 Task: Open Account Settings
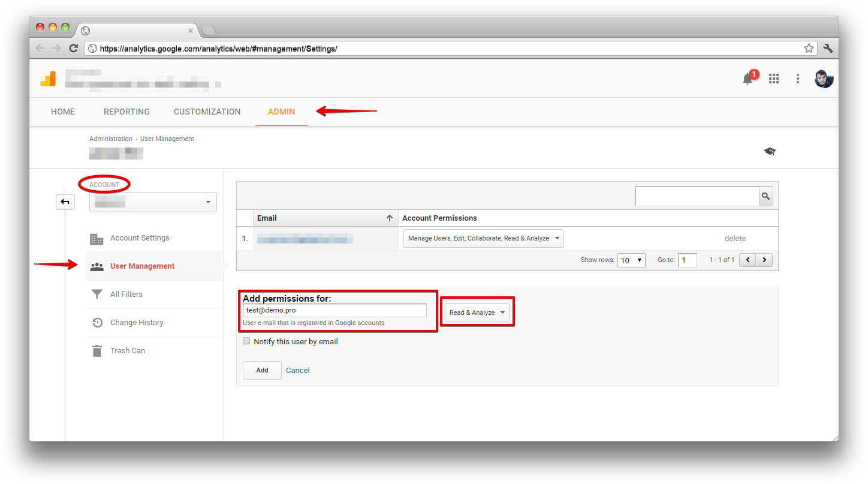140,238
